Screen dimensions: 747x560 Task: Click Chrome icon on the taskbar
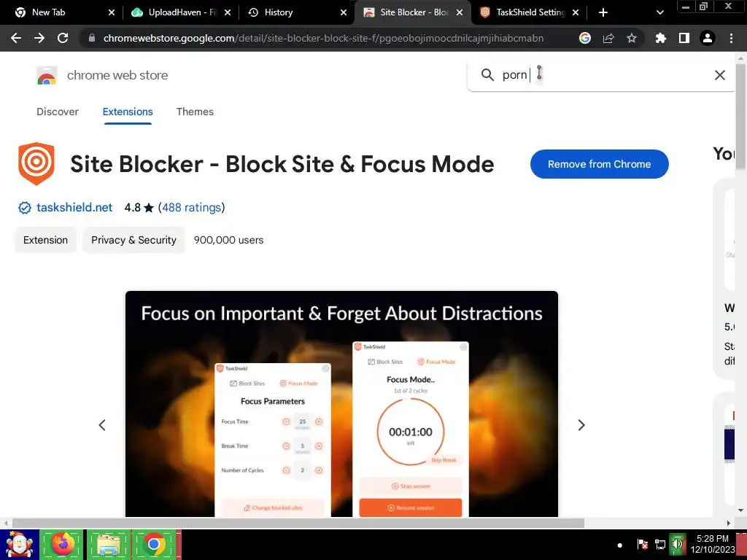[154, 545]
